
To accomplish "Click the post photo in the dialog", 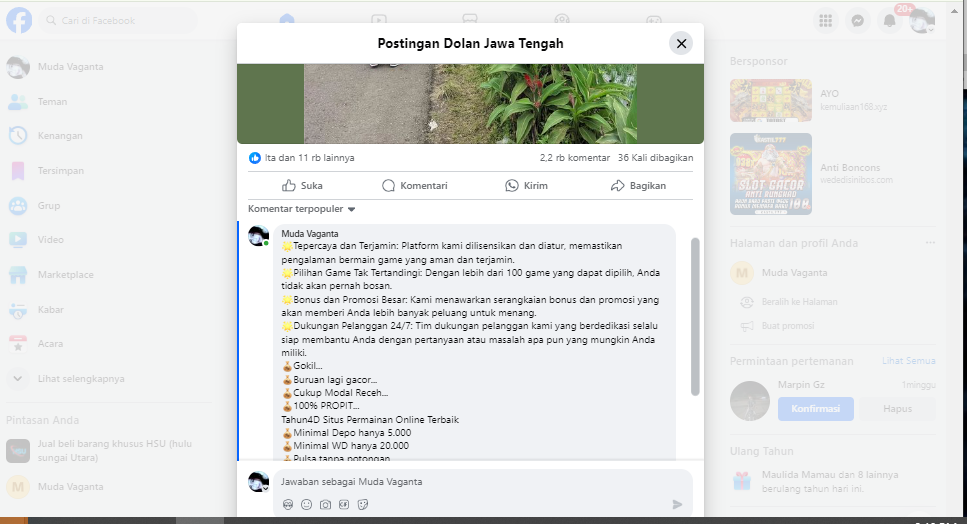I will tap(471, 104).
